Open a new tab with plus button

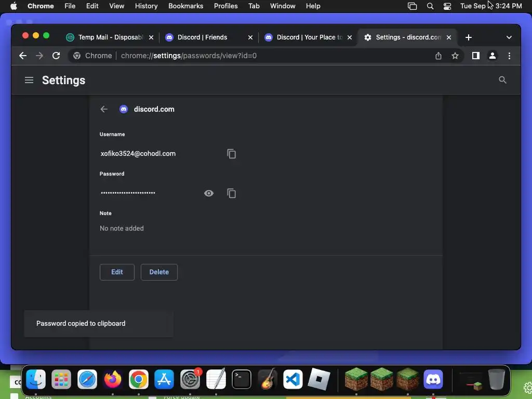coord(469,37)
